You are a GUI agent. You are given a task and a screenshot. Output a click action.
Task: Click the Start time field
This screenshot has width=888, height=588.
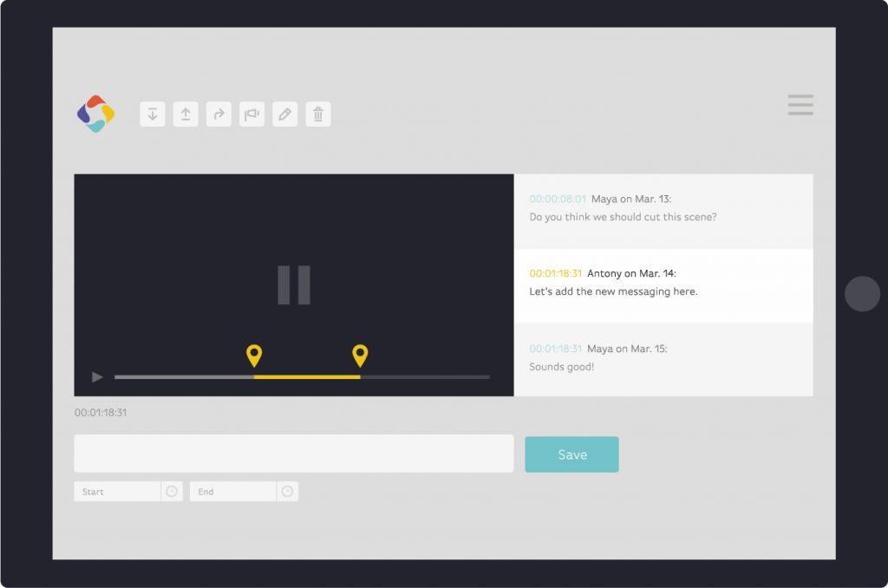(x=117, y=491)
